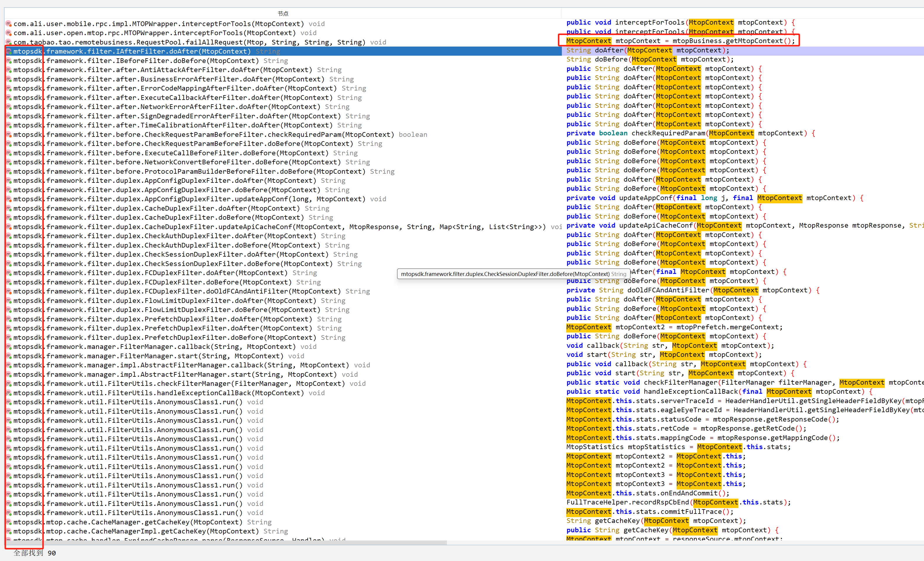The height and width of the screenshot is (561, 924).
Task: Click icon beside FilterUtils.handleExceptionCallBack row
Action: tap(8, 393)
